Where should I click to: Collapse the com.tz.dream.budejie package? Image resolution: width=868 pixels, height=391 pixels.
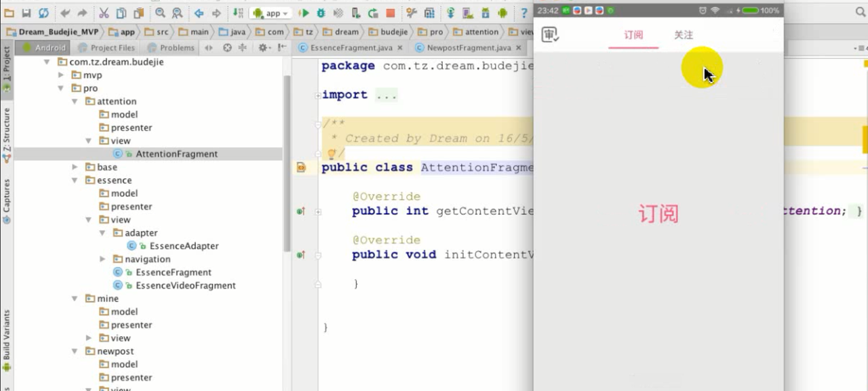[47, 62]
